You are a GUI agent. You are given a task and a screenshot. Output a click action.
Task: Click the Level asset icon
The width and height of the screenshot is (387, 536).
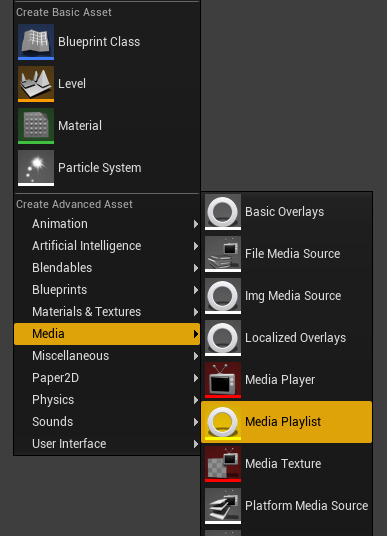pyautogui.click(x=36, y=84)
